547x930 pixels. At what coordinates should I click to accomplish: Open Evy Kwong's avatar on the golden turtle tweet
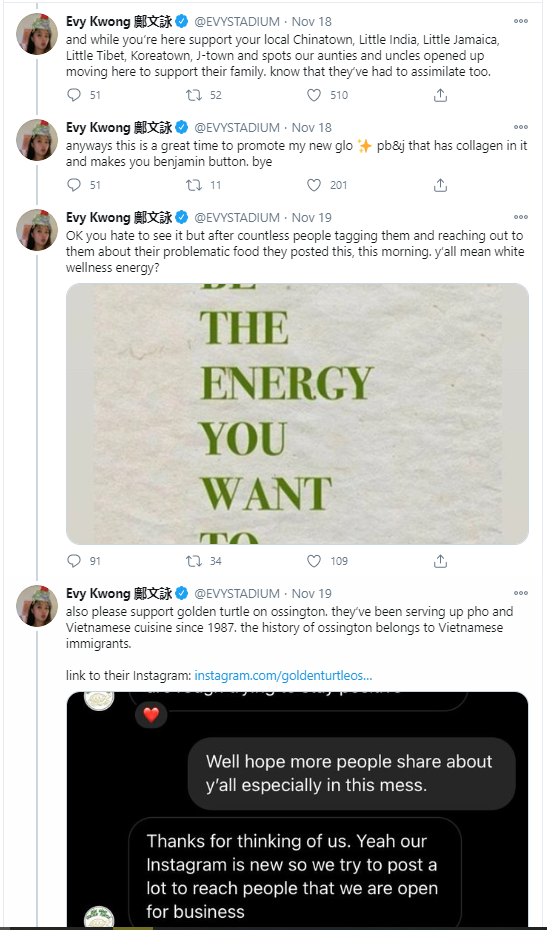click(37, 606)
